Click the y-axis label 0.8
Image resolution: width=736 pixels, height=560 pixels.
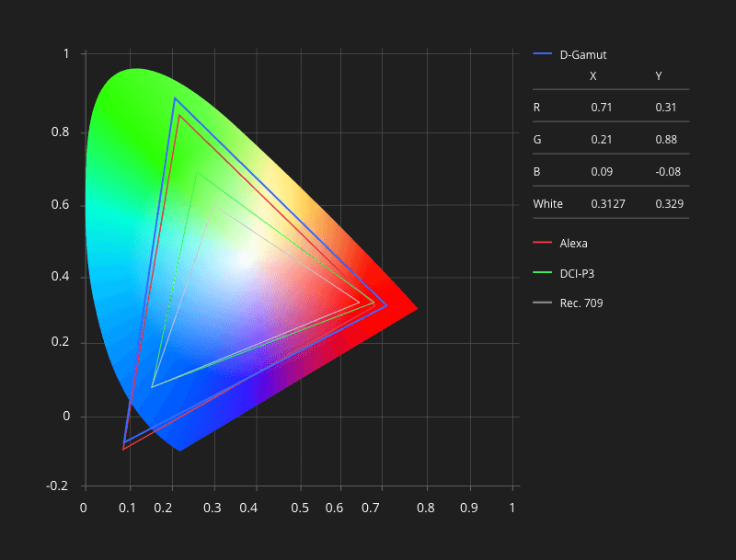pos(60,131)
